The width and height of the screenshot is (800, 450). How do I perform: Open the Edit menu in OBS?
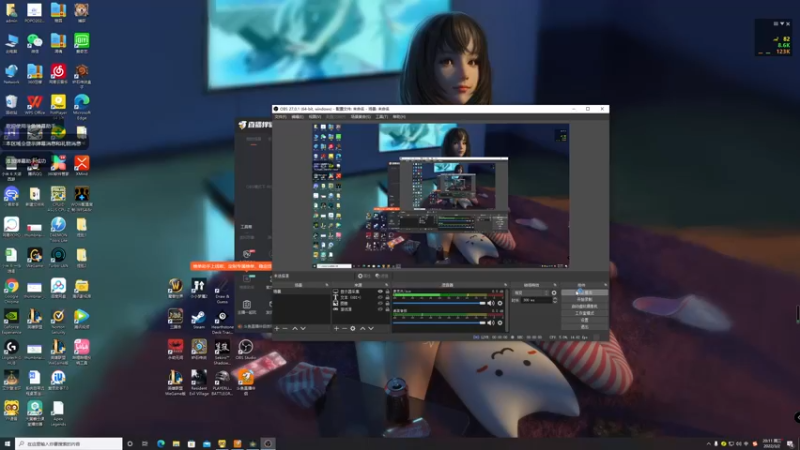[297, 117]
